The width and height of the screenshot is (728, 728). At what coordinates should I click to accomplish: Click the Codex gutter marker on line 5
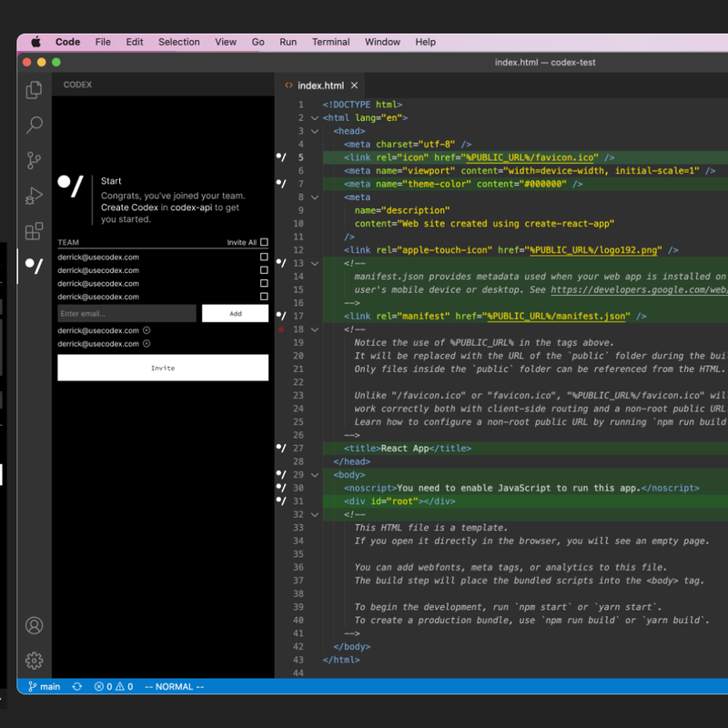pyautogui.click(x=282, y=157)
